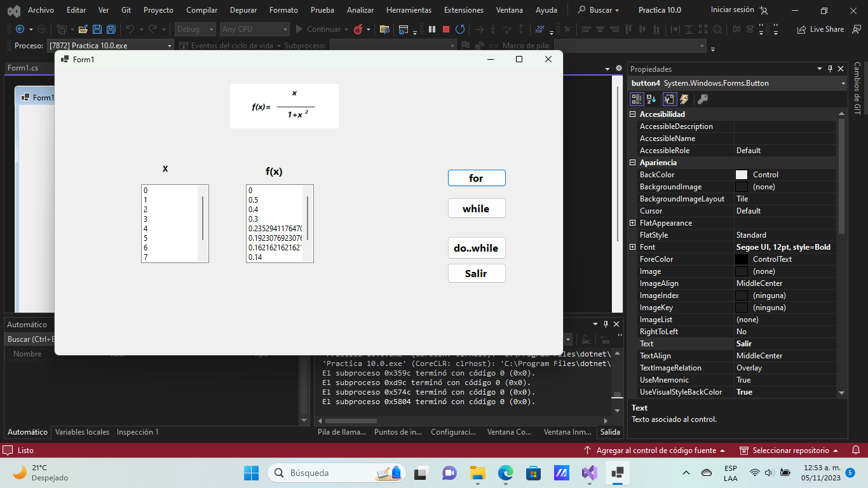The image size is (868, 488).
Task: Pin the Propiedades panel
Action: tap(831, 69)
